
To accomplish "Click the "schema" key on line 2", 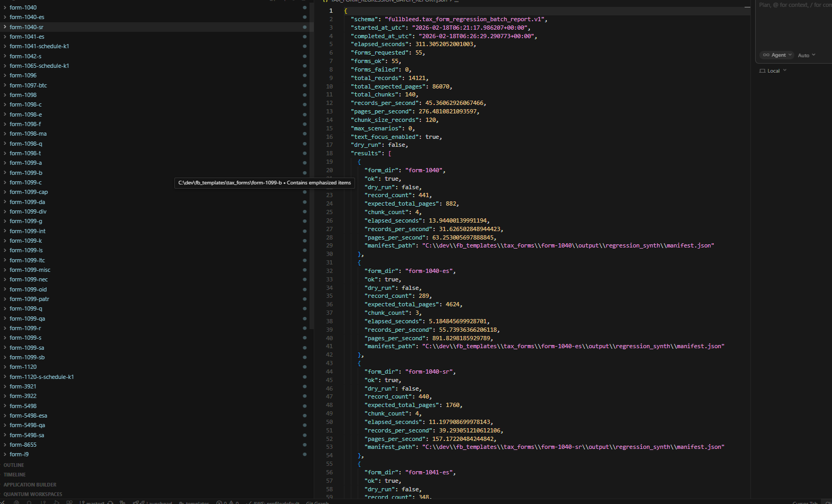I will pyautogui.click(x=364, y=19).
